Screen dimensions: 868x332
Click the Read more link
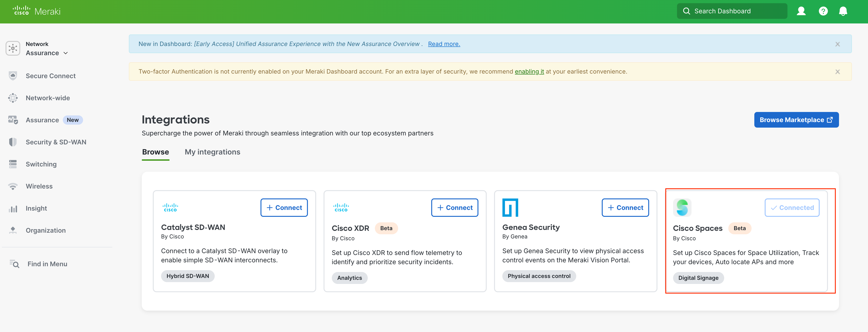(x=444, y=44)
